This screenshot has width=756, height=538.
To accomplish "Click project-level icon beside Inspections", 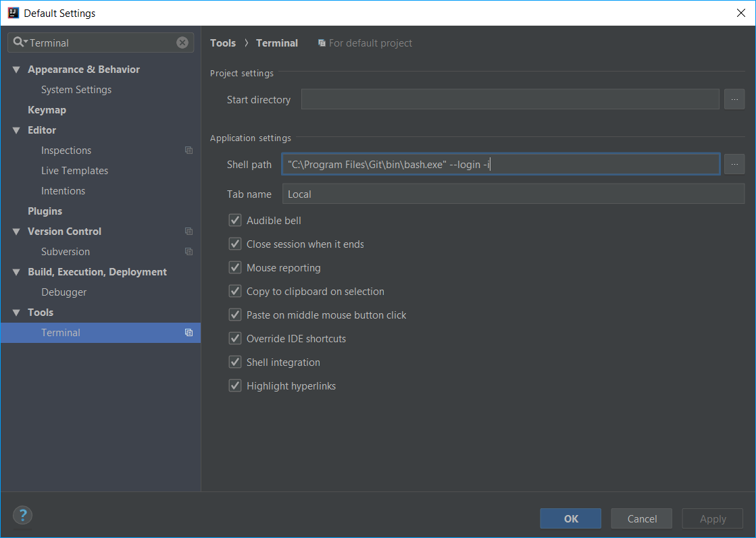I will (x=188, y=151).
